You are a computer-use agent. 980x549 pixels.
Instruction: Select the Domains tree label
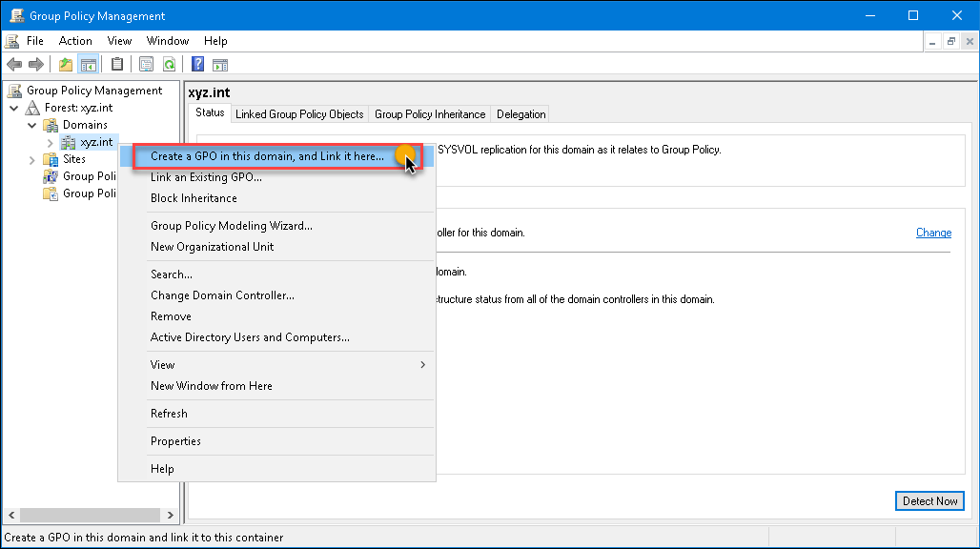coord(85,125)
